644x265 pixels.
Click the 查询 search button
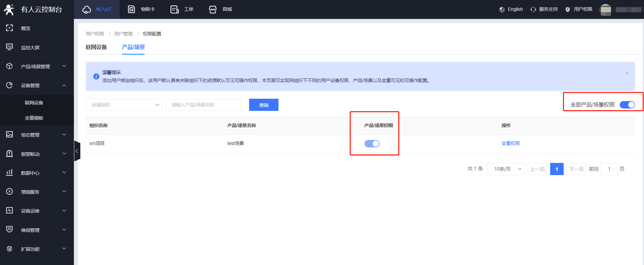(264, 105)
